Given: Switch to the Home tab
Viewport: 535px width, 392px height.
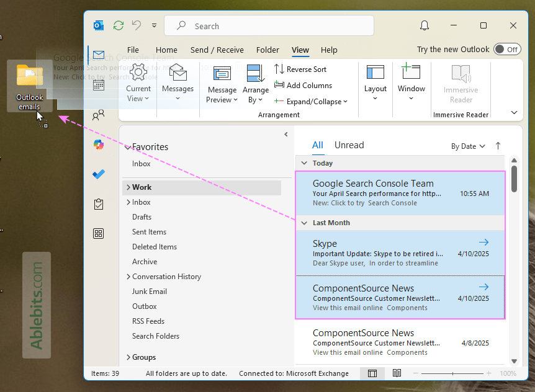Looking at the screenshot, I should click(166, 50).
